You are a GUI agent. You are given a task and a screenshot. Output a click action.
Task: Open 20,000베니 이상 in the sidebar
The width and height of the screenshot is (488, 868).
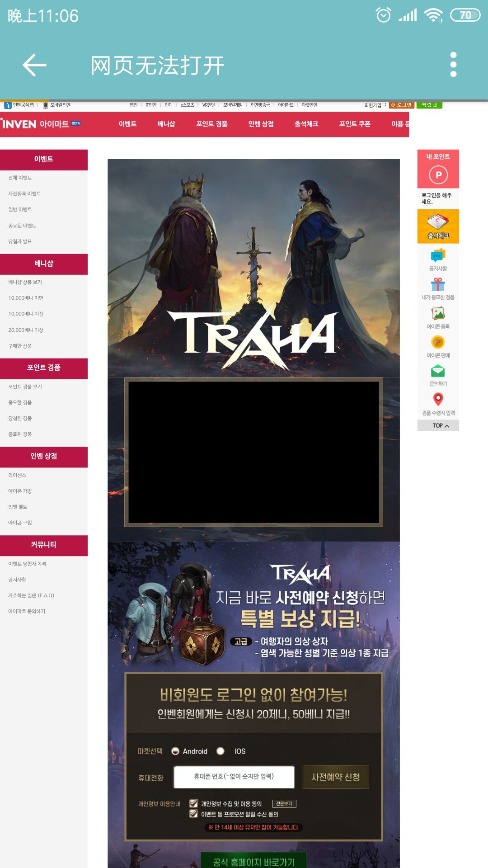click(x=26, y=330)
